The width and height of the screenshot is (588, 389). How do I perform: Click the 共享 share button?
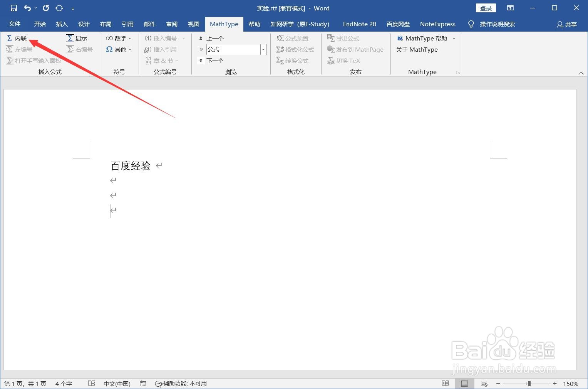click(x=566, y=24)
